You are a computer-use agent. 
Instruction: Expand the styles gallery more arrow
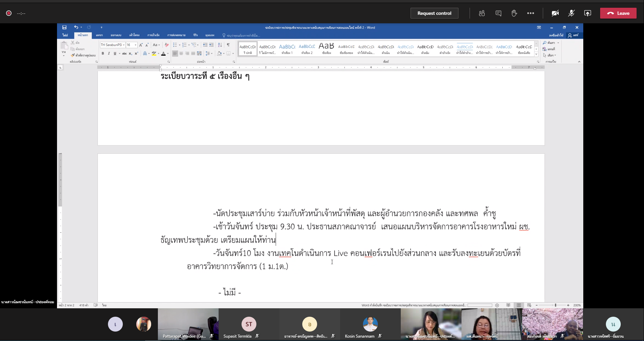[x=536, y=55]
